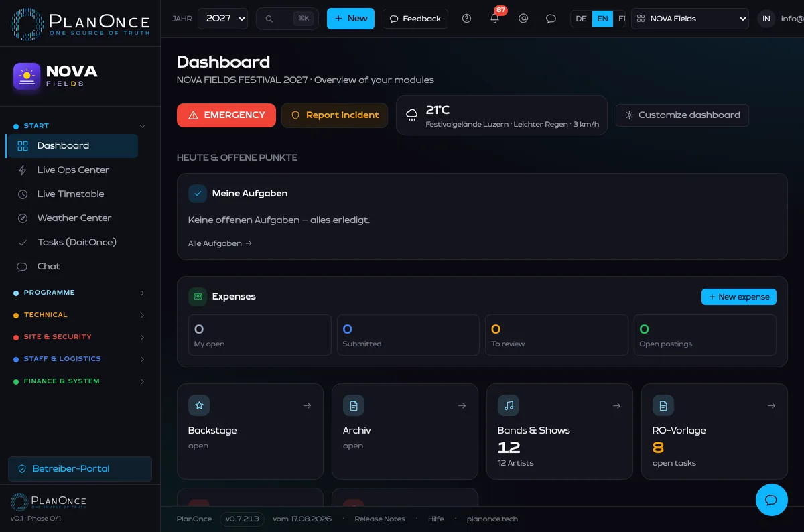Open floating chat bubble button

pyautogui.click(x=771, y=500)
